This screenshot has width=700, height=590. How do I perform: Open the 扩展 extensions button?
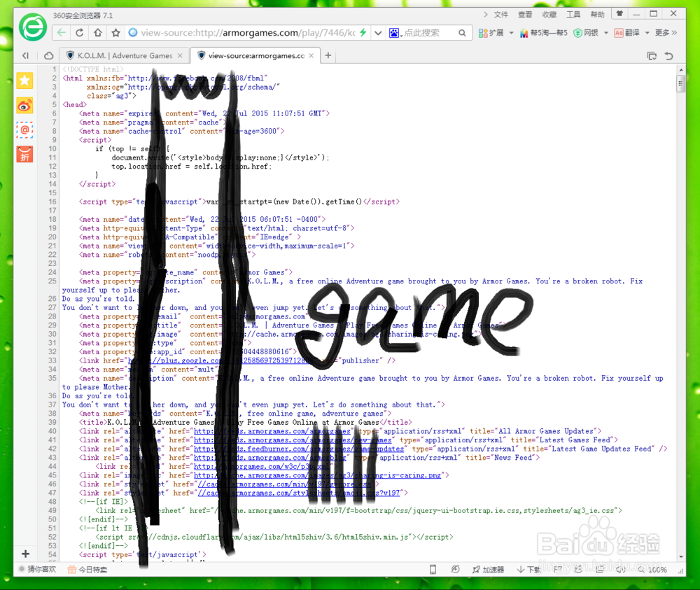coord(491,33)
